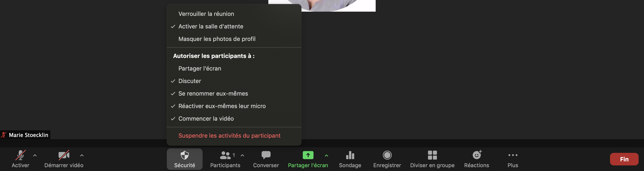Open the Participants panel icon
Image resolution: width=644 pixels, height=171 pixels.
click(x=225, y=155)
